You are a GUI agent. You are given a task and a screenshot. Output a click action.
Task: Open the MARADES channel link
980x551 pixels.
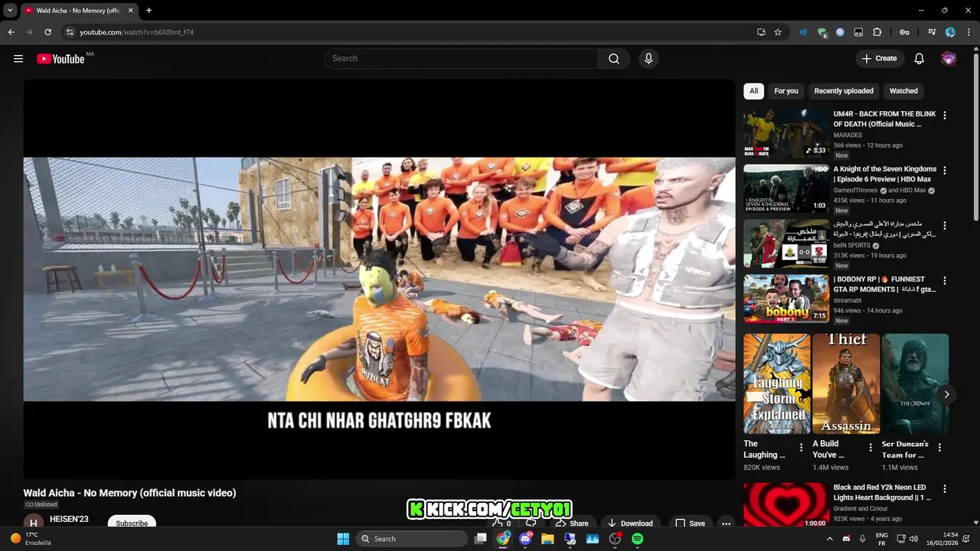pyautogui.click(x=848, y=135)
